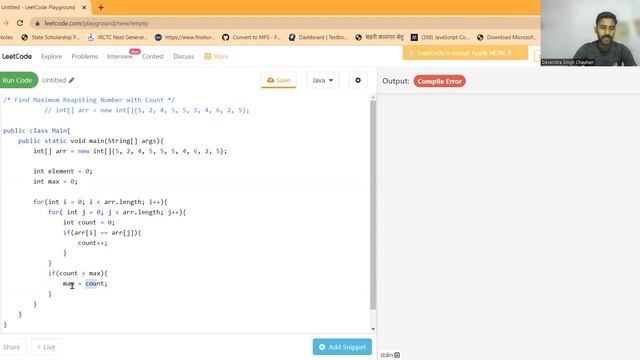Go to the LeetCode home logo
640x360 pixels.
(17, 56)
